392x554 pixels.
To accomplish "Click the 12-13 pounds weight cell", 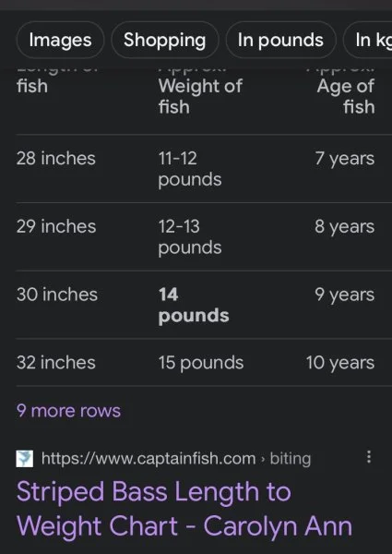I will click(190, 237).
